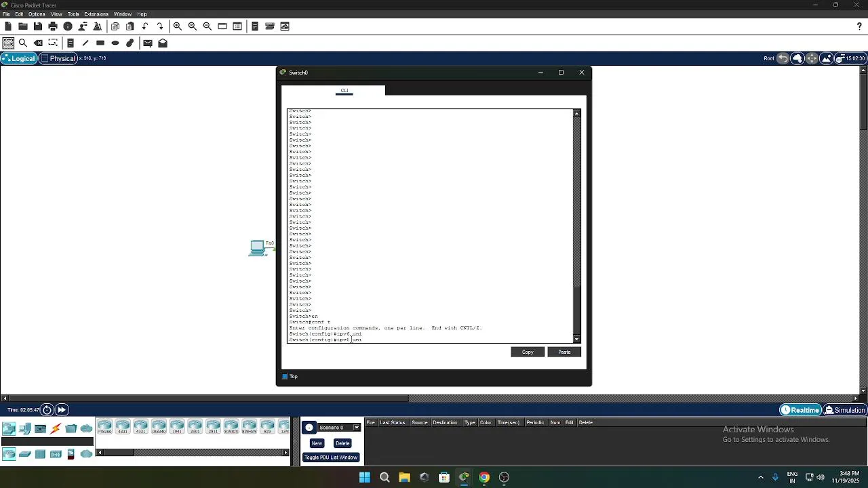Reset workspace zoom level
868x488 pixels.
(x=193, y=26)
